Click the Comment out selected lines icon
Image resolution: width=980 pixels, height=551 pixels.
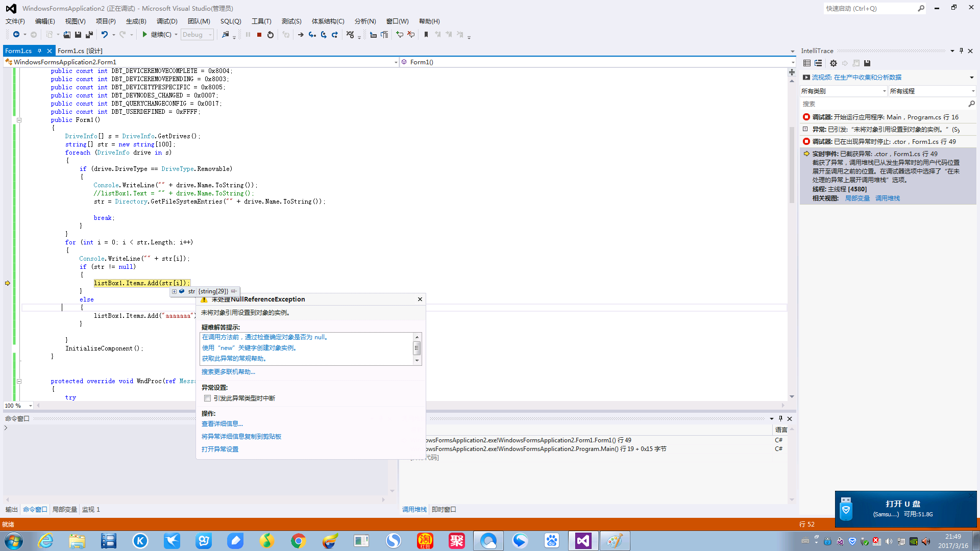[400, 35]
